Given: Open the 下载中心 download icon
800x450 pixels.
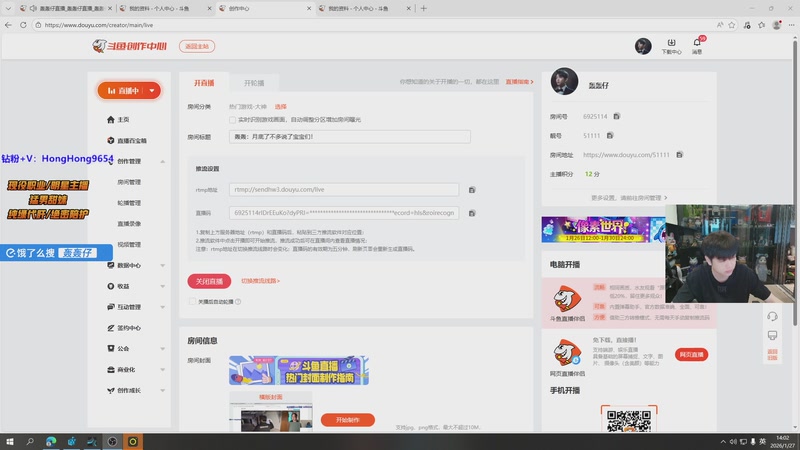Looking at the screenshot, I should [x=671, y=43].
